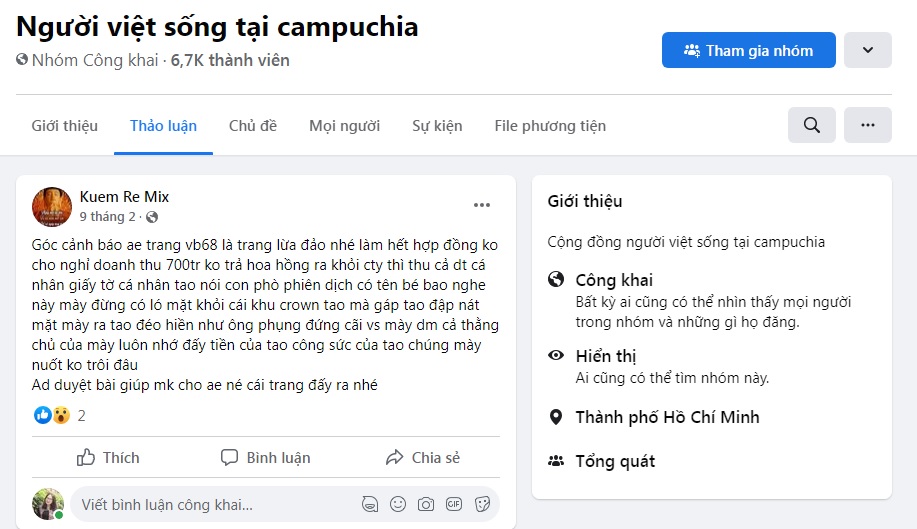Viewport: 917px width, 529px height.
Task: Expand the dropdown arrow beside Tham gia nhóm
Action: pyautogui.click(x=867, y=50)
